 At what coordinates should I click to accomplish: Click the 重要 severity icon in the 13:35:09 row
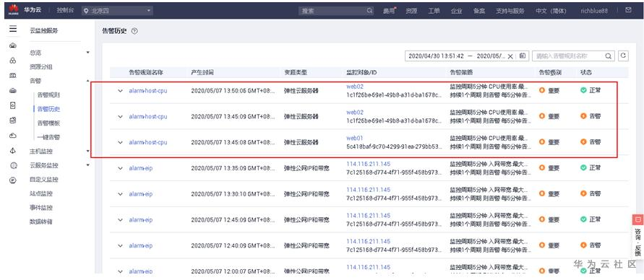point(542,167)
